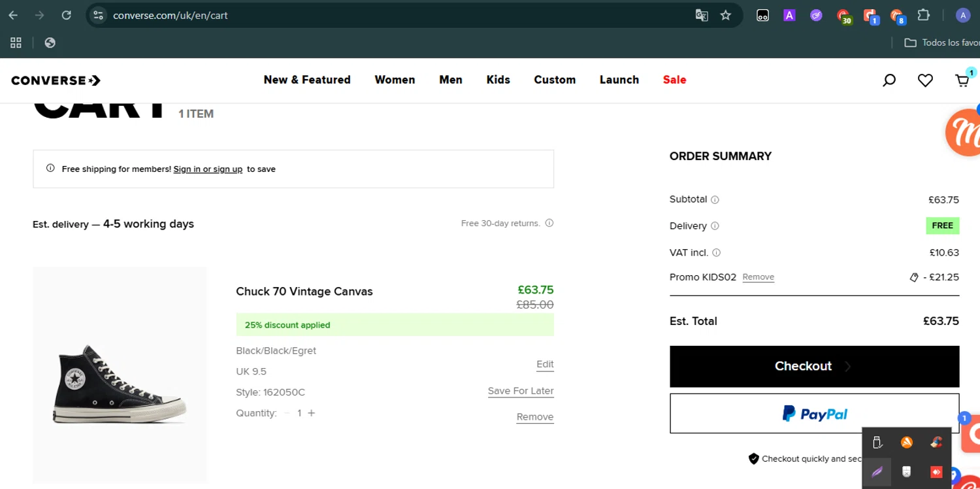Show Subtotal info tooltip
Image resolution: width=980 pixels, height=489 pixels.
click(x=715, y=200)
